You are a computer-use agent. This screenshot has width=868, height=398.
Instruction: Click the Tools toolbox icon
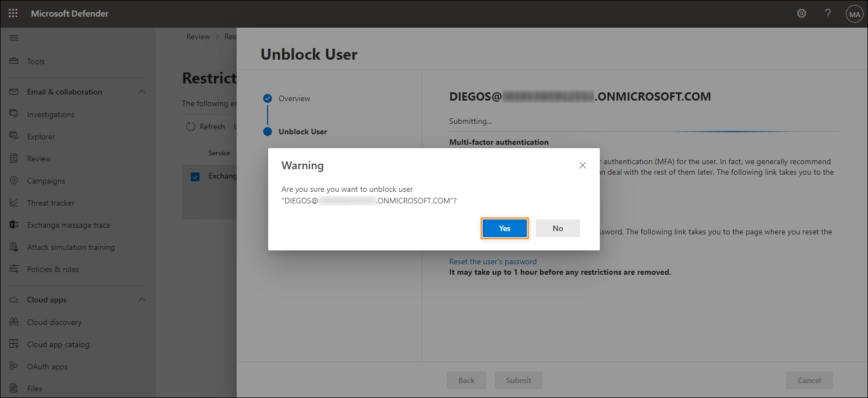click(14, 61)
